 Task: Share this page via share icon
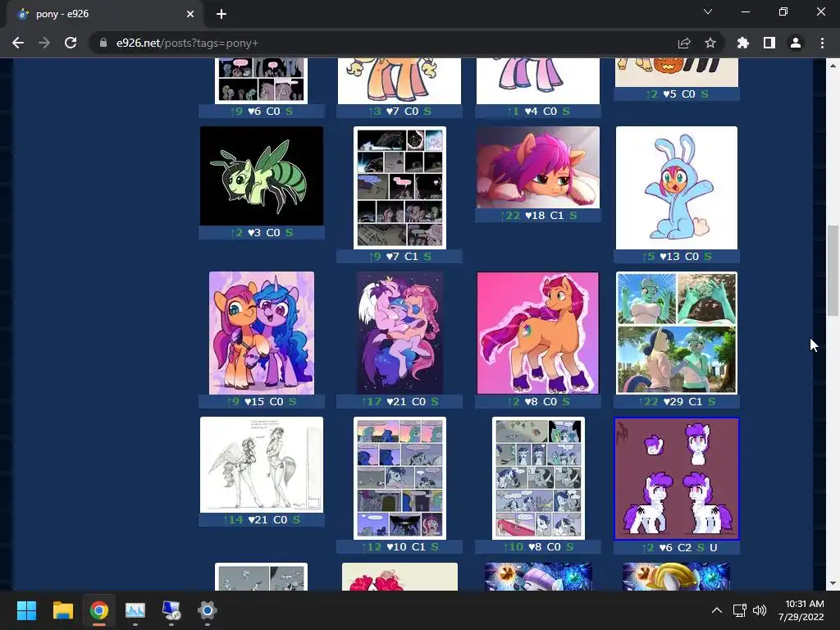pyautogui.click(x=684, y=43)
